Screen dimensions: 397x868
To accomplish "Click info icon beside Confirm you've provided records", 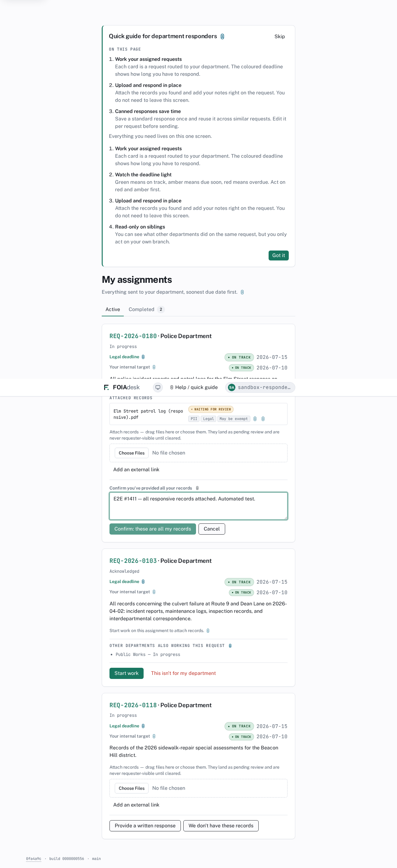I will pyautogui.click(x=197, y=488).
